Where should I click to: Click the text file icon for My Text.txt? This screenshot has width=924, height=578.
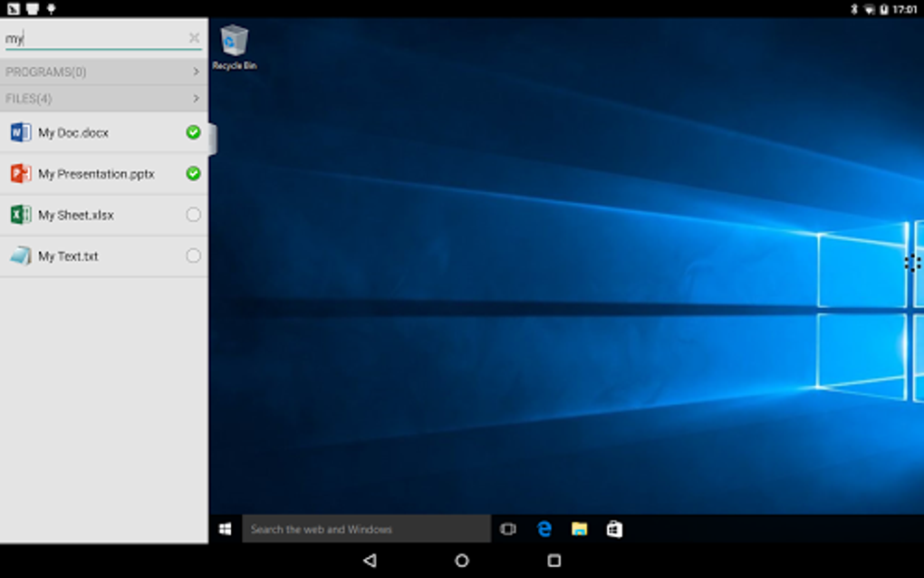(20, 256)
